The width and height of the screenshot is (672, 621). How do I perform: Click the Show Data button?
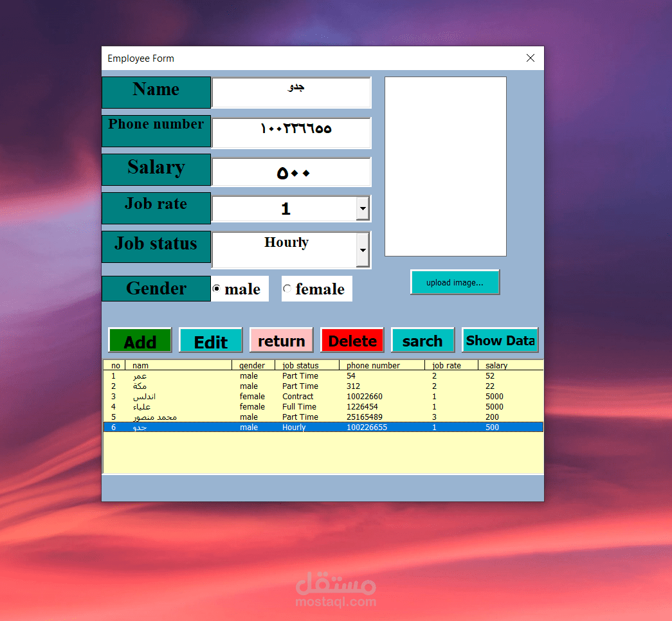(500, 340)
